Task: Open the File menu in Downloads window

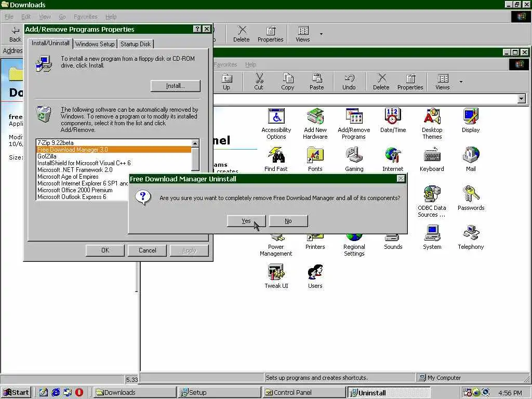Action: [x=9, y=17]
